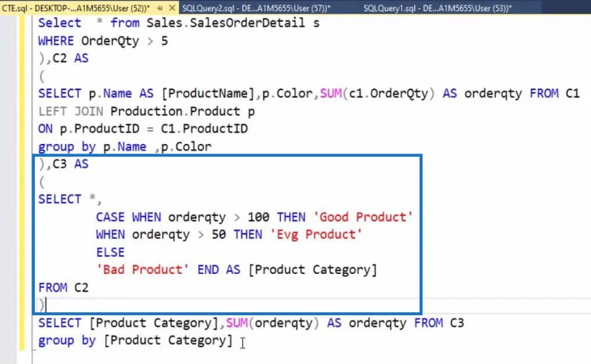Screen dimensions: 591x364
Task: Click 'Production.Product p' table reference
Action: [182, 111]
